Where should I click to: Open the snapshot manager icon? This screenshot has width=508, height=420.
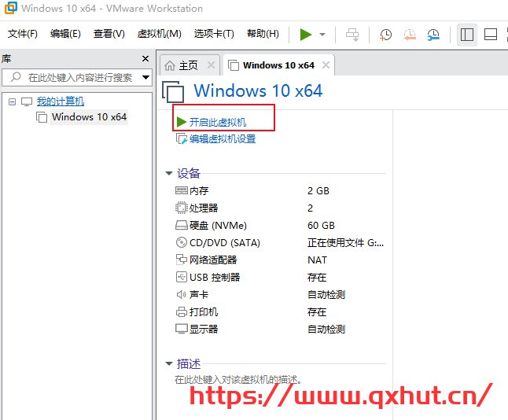pyautogui.click(x=433, y=35)
